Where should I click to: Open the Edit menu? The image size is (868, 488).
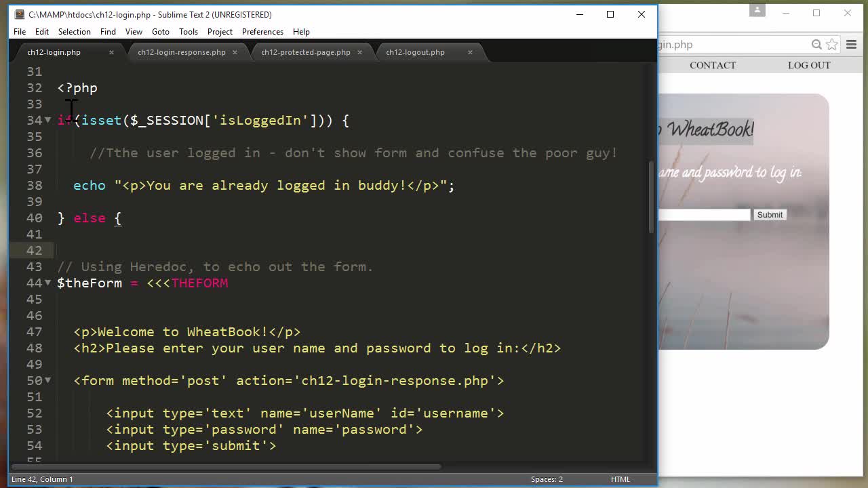click(x=42, y=32)
